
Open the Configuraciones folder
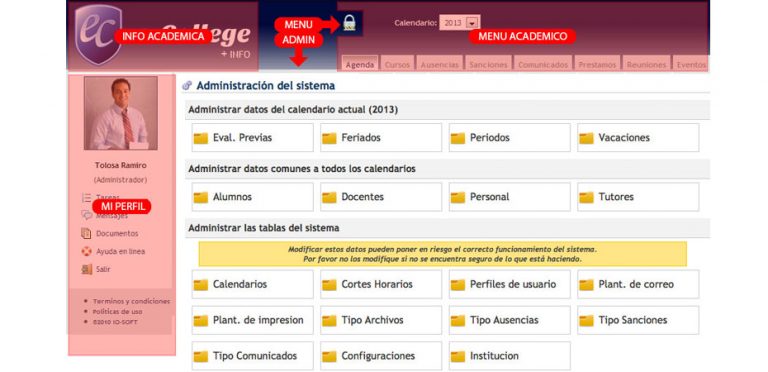(x=381, y=356)
